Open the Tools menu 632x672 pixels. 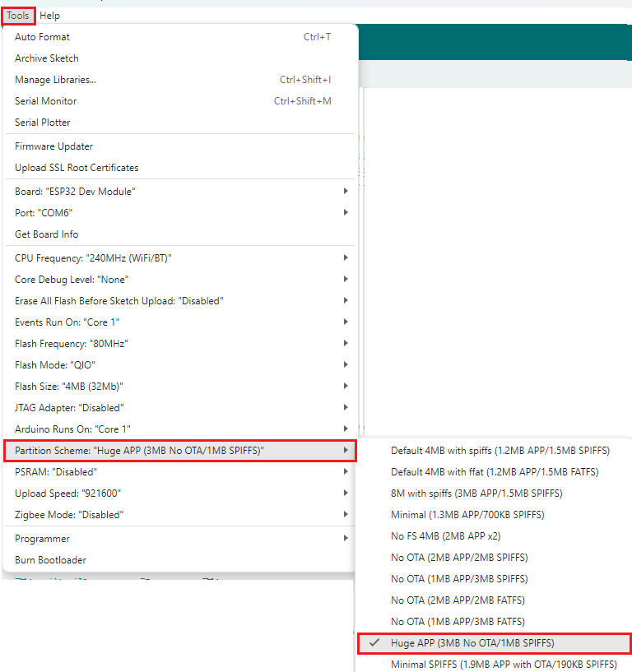18,16
